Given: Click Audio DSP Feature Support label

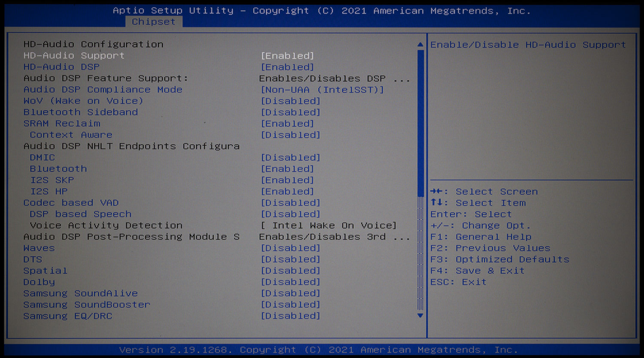Looking at the screenshot, I should [x=106, y=78].
